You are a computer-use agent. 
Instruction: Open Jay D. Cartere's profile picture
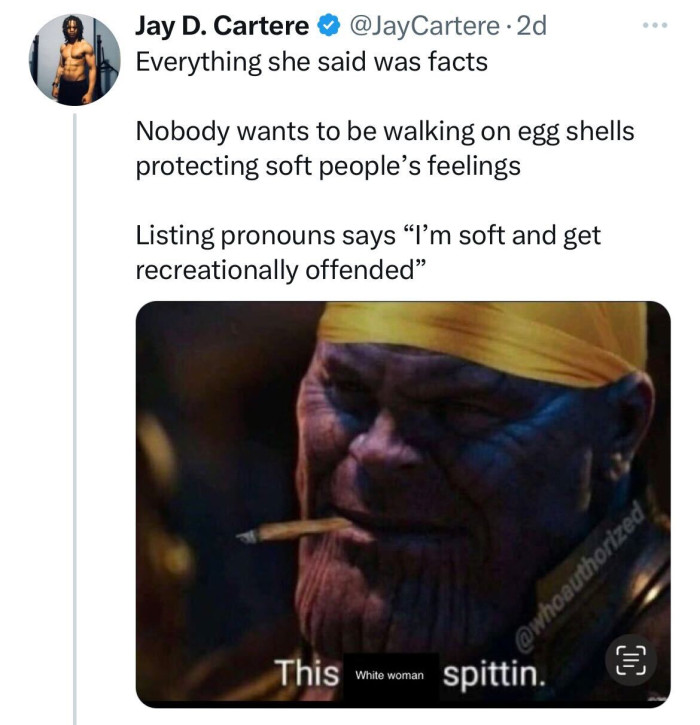(74, 60)
